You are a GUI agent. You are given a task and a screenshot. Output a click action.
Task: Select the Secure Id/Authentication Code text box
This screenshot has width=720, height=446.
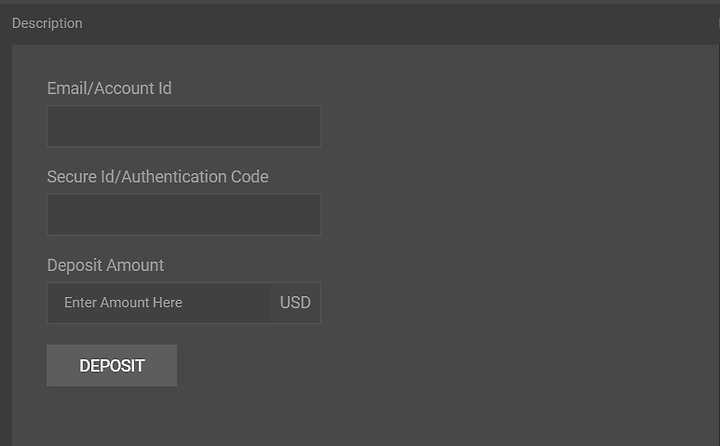click(x=184, y=215)
